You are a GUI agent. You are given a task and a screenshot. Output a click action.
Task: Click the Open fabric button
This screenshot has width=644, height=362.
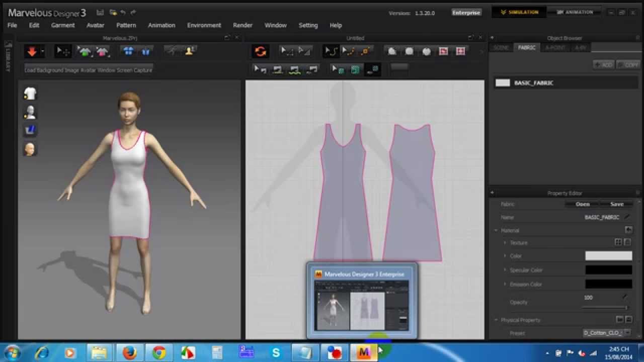tap(583, 204)
